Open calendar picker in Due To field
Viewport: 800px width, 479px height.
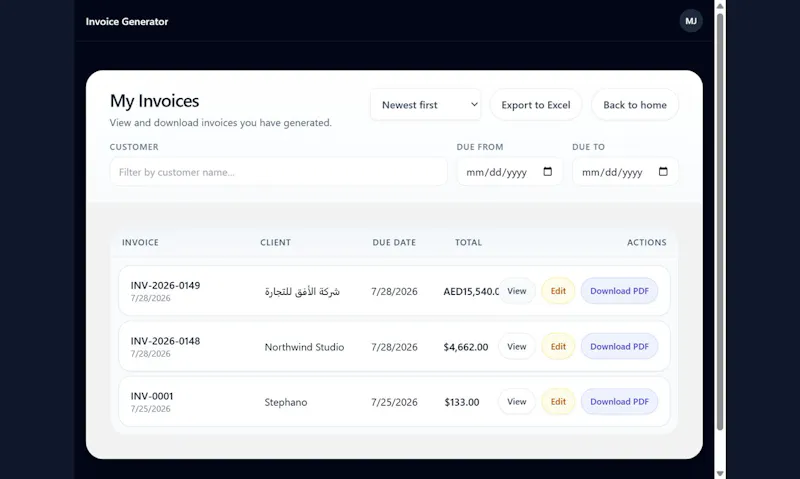click(663, 171)
